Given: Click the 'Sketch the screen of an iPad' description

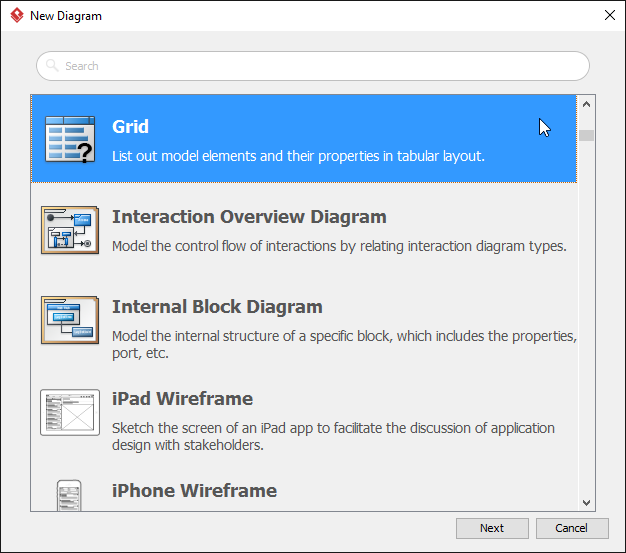Looking at the screenshot, I should tap(333, 436).
